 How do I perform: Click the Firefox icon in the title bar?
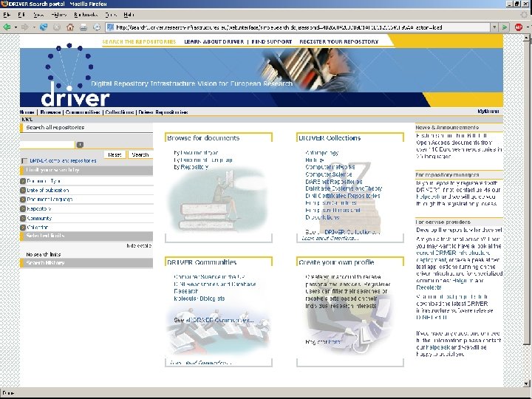(x=4, y=4)
